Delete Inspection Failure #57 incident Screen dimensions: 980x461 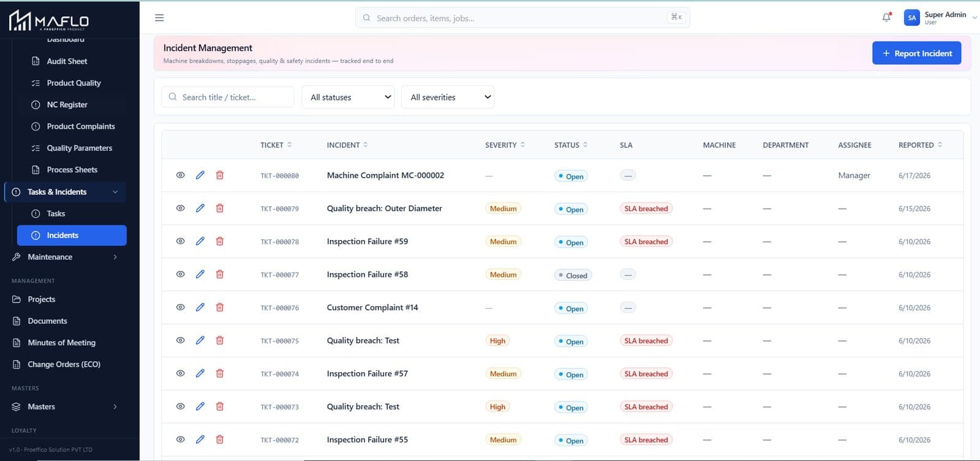(x=220, y=373)
